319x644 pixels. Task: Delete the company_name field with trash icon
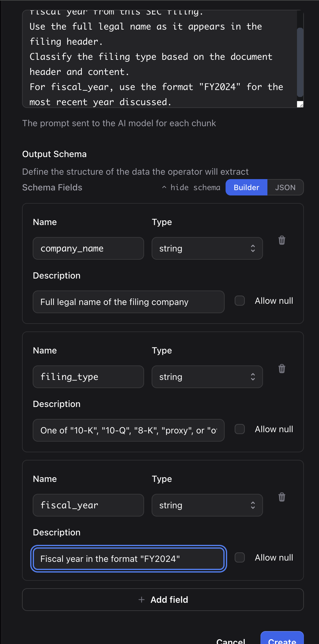[x=282, y=240]
